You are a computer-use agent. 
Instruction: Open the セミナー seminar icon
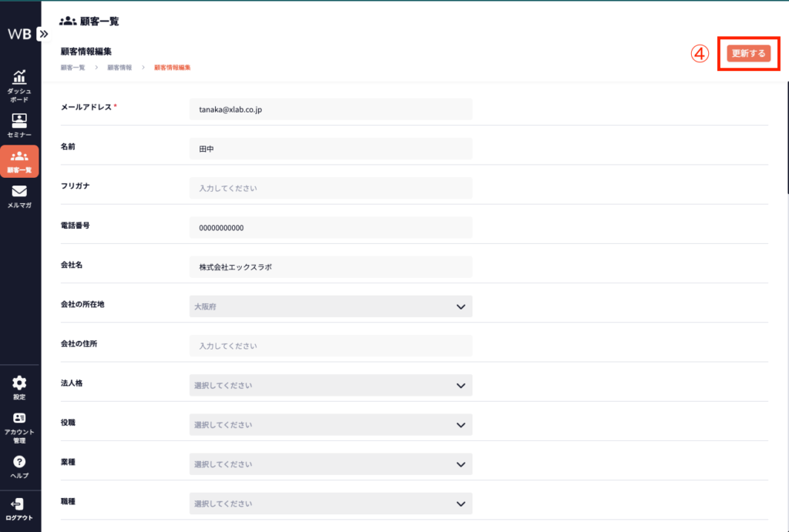(x=19, y=121)
